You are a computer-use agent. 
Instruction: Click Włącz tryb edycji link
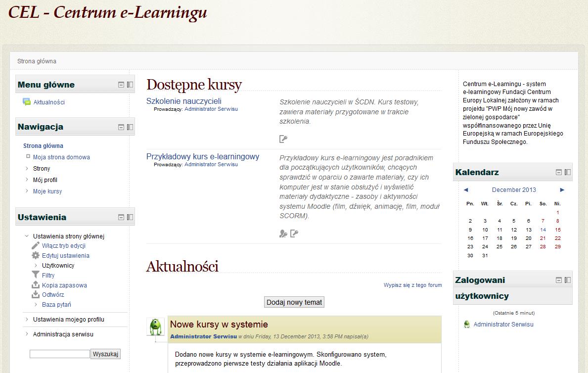click(x=64, y=246)
